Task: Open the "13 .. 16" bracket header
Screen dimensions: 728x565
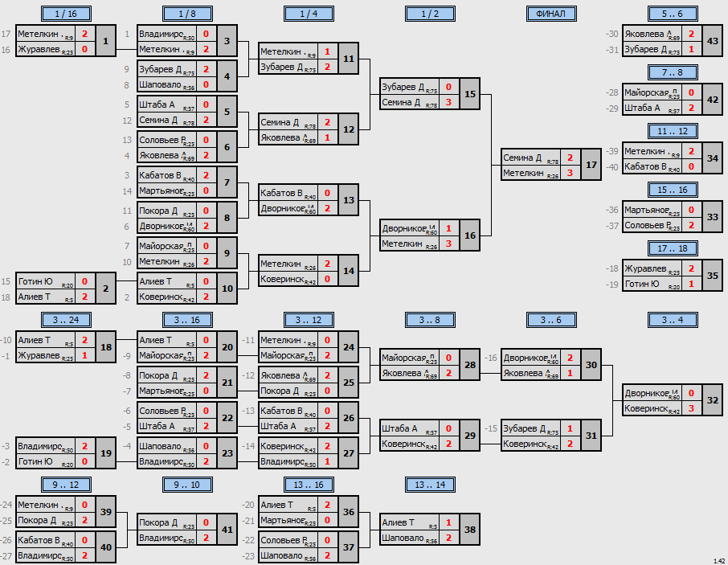Action: [x=309, y=485]
